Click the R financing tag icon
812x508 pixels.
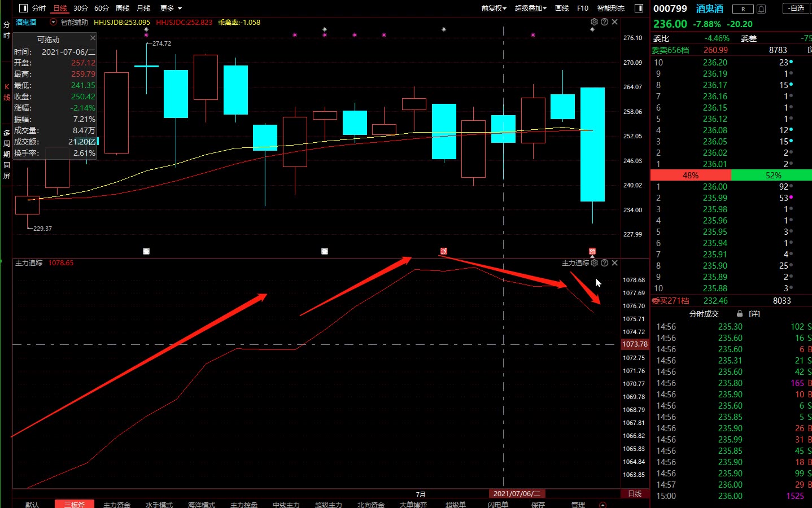pos(743,9)
